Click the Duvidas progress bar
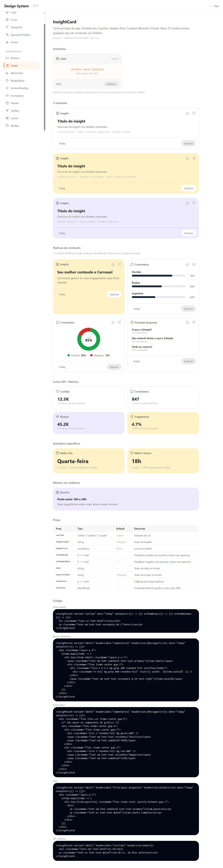The width and height of the screenshot is (223, 868). coord(158,276)
